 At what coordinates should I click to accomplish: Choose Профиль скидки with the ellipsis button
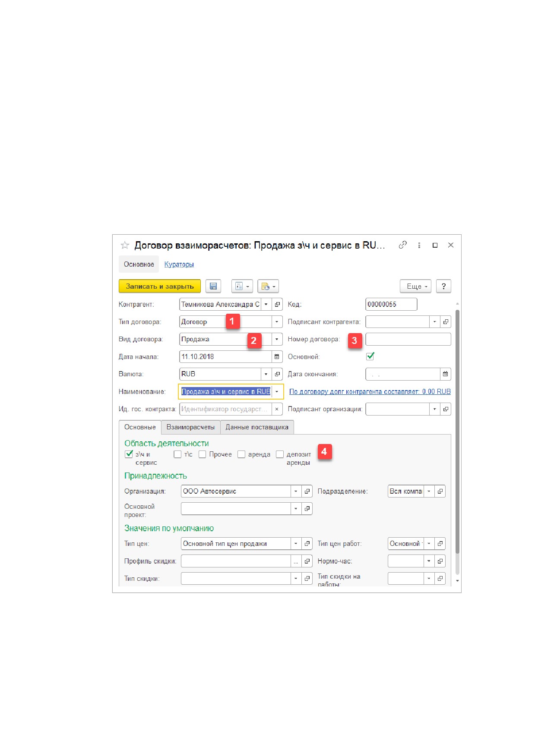point(296,561)
